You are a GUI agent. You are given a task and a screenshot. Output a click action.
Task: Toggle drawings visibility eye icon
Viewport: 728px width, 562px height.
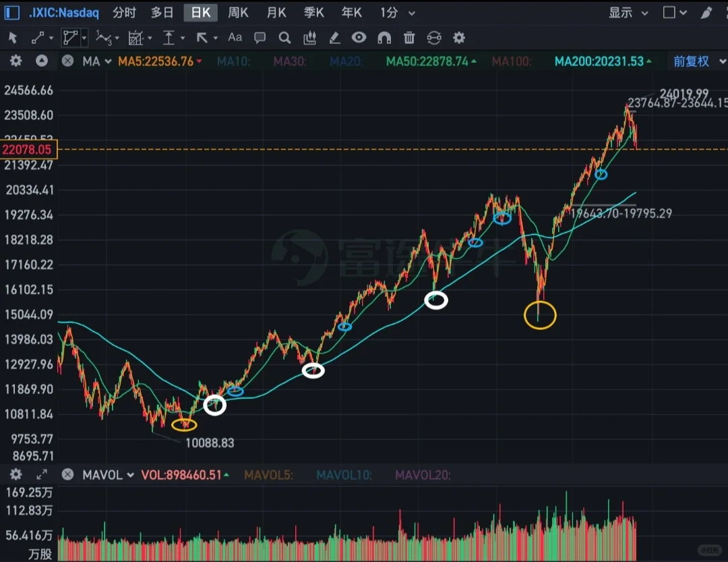(359, 38)
